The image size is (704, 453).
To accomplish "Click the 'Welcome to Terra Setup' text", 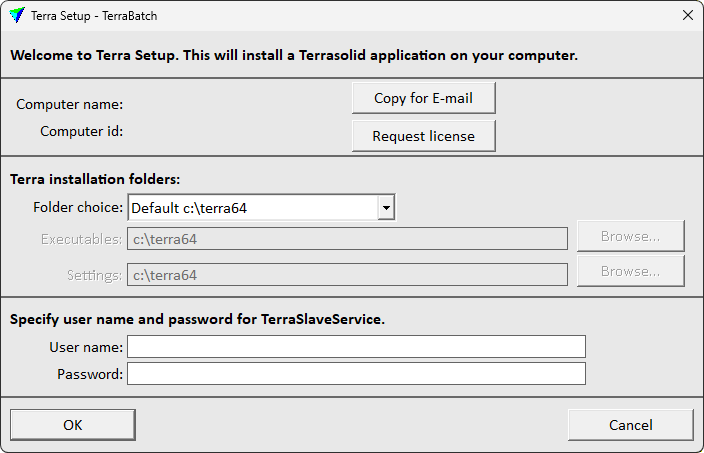I will pos(294,55).
